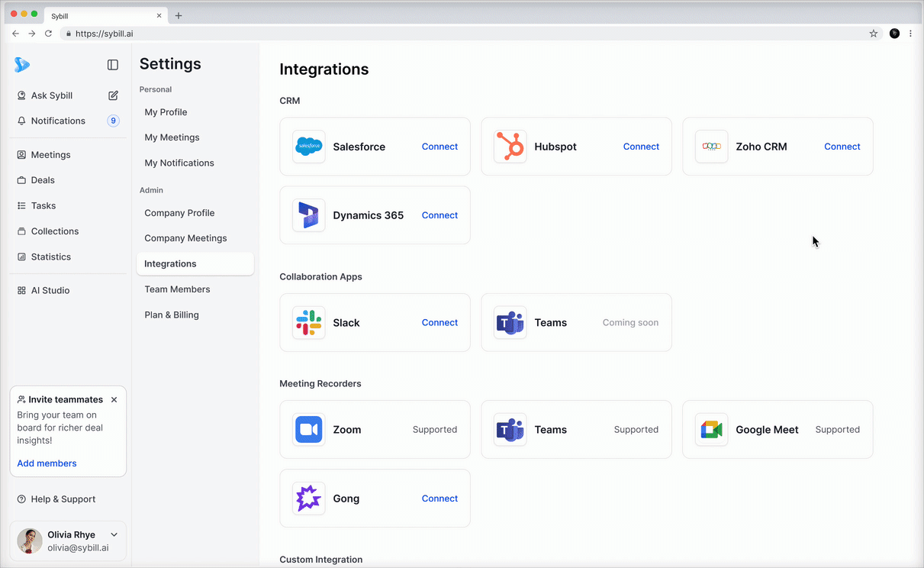Select the Integrations settings item

[x=195, y=263]
